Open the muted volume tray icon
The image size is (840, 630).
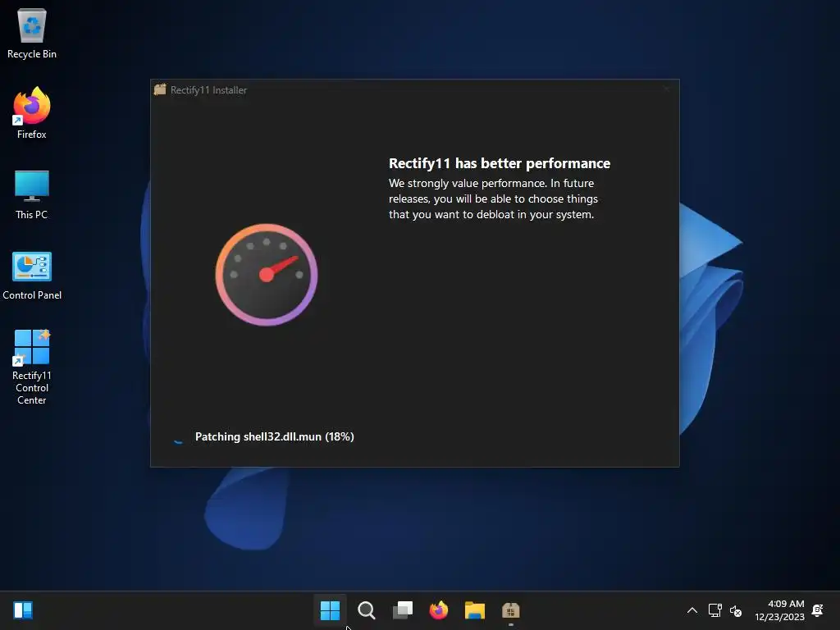[x=736, y=610]
